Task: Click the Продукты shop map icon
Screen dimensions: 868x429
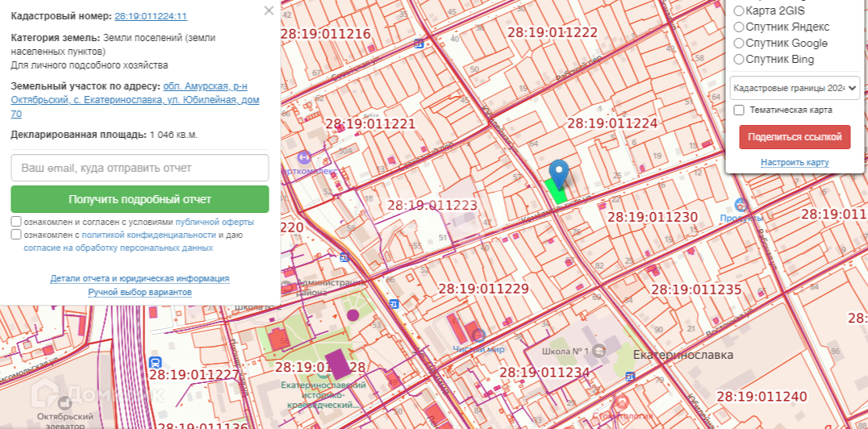Action: point(741,206)
